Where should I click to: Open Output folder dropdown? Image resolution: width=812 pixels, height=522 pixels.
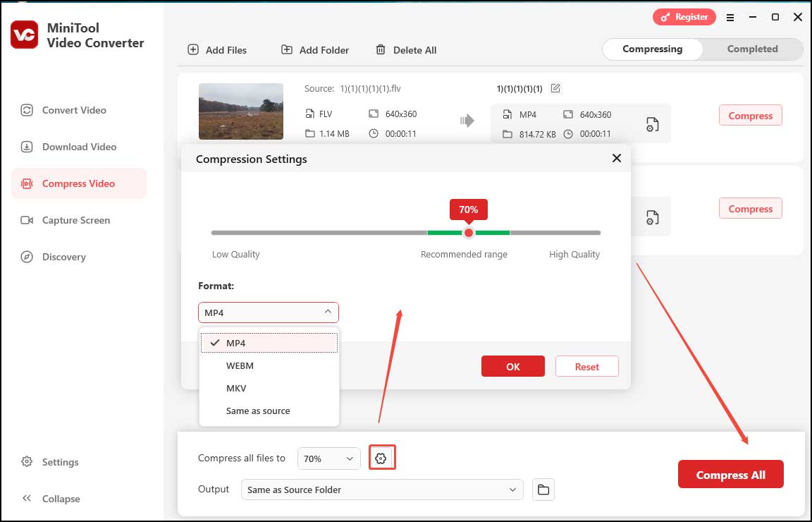(382, 490)
